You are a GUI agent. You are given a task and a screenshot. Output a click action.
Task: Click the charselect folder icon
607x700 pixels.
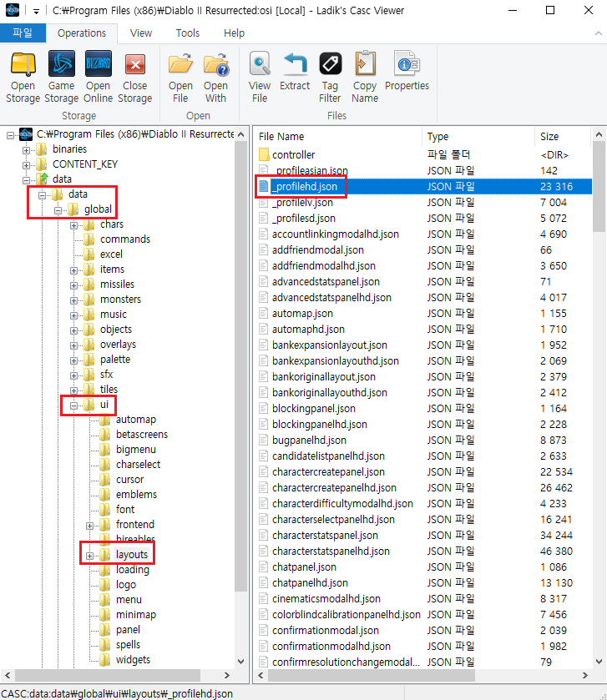[105, 465]
